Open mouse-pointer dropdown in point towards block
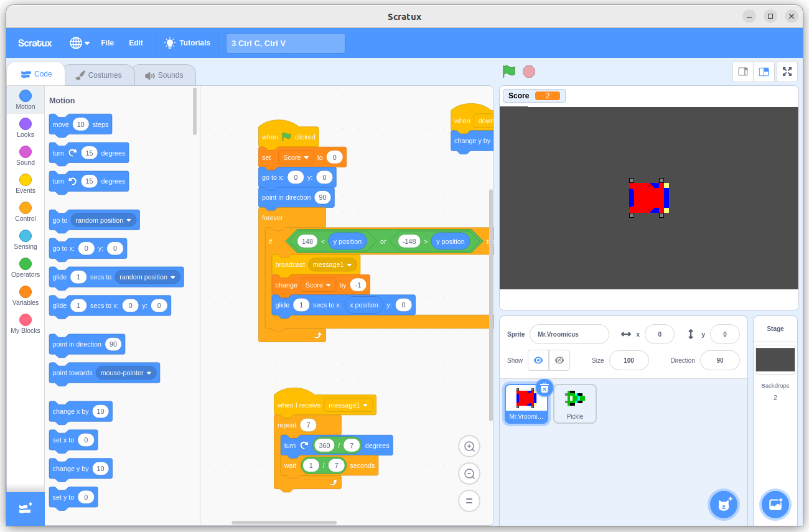Screen dimensions: 809x532 [x=126, y=373]
